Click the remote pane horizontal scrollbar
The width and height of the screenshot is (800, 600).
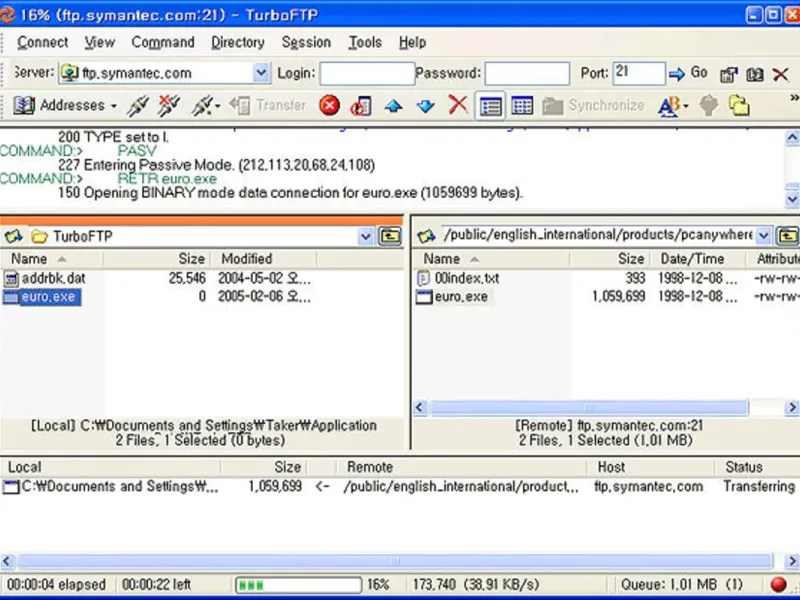pyautogui.click(x=589, y=407)
